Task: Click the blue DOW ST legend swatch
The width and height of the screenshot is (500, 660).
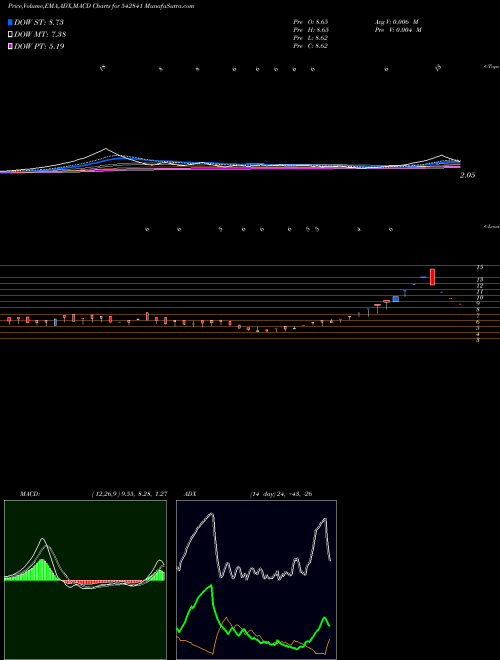Action: click(11, 22)
